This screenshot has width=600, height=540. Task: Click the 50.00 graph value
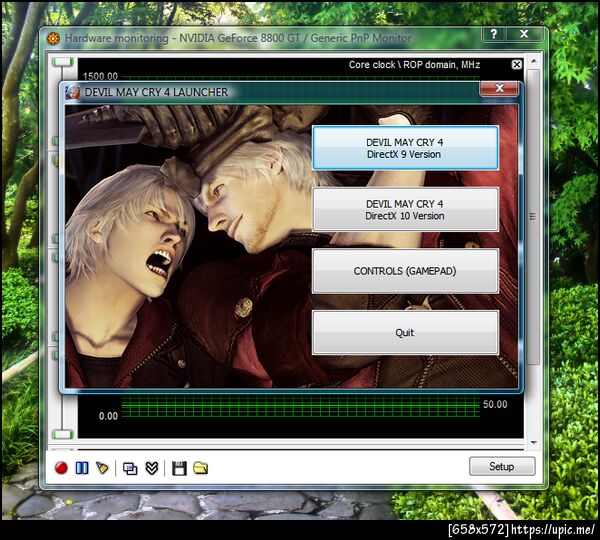(495, 404)
